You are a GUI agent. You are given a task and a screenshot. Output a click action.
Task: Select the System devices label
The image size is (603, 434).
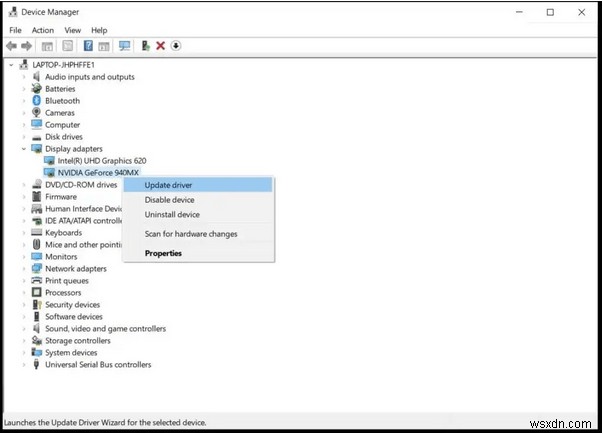tap(71, 353)
